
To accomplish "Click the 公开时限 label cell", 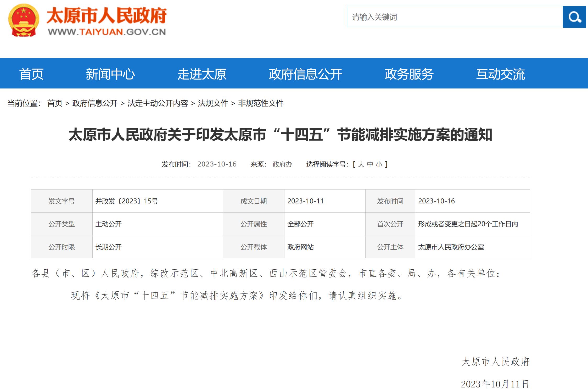I will 62,247.
